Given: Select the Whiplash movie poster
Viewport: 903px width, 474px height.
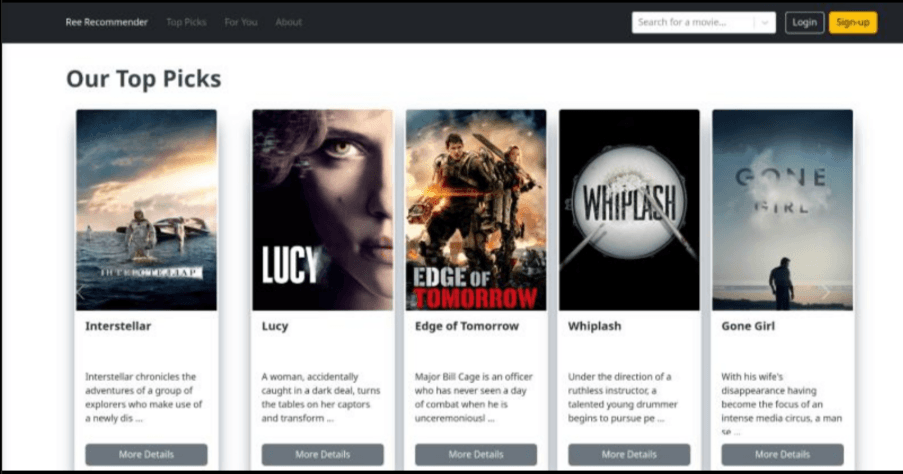Looking at the screenshot, I should (629, 210).
